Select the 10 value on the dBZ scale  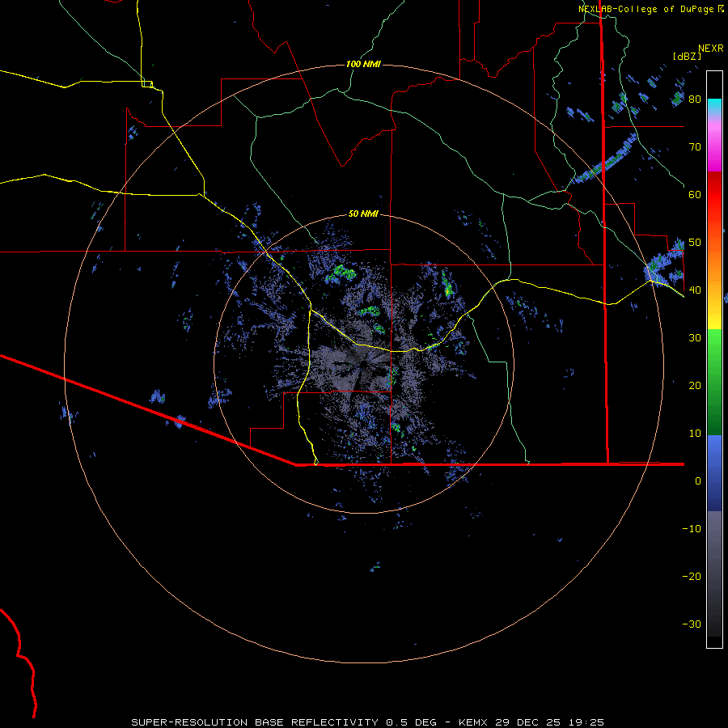pyautogui.click(x=695, y=434)
